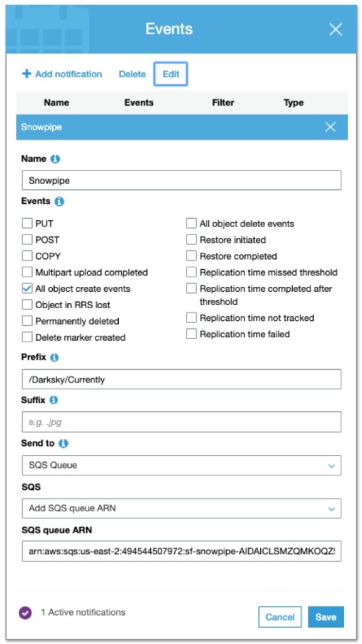This screenshot has width=362, height=644.
Task: Uncheck All object create events
Action: 26,288
